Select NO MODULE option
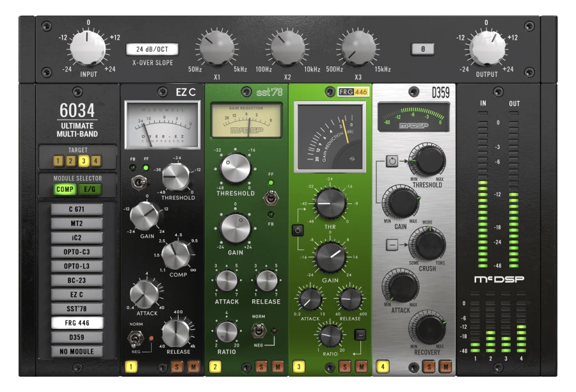 (x=77, y=352)
